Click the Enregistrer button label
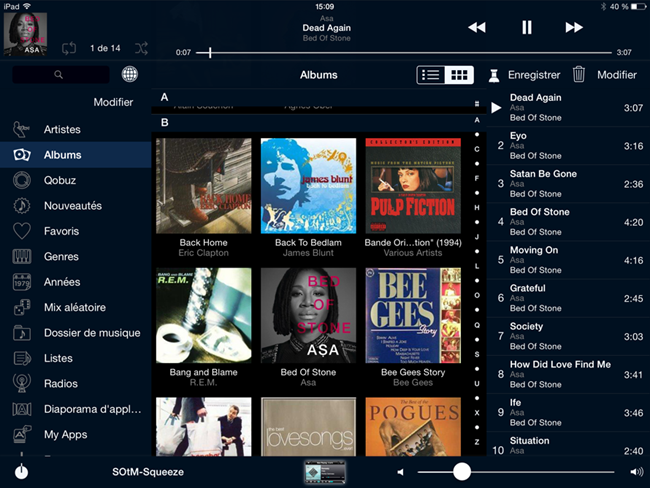650x488 pixels. tap(534, 75)
